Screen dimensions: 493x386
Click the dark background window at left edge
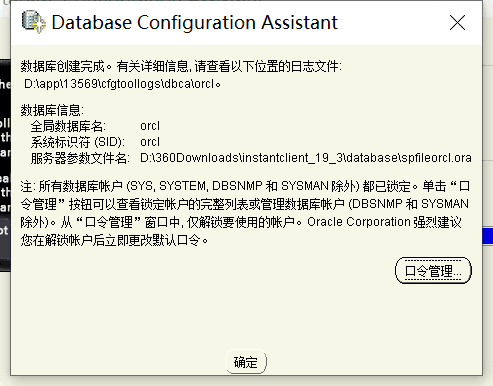click(x=5, y=165)
